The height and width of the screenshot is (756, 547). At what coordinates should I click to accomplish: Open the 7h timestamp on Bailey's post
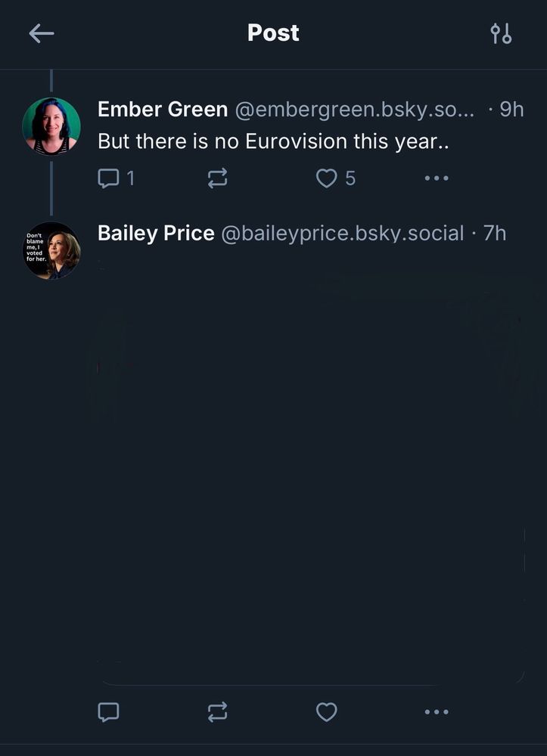click(495, 234)
